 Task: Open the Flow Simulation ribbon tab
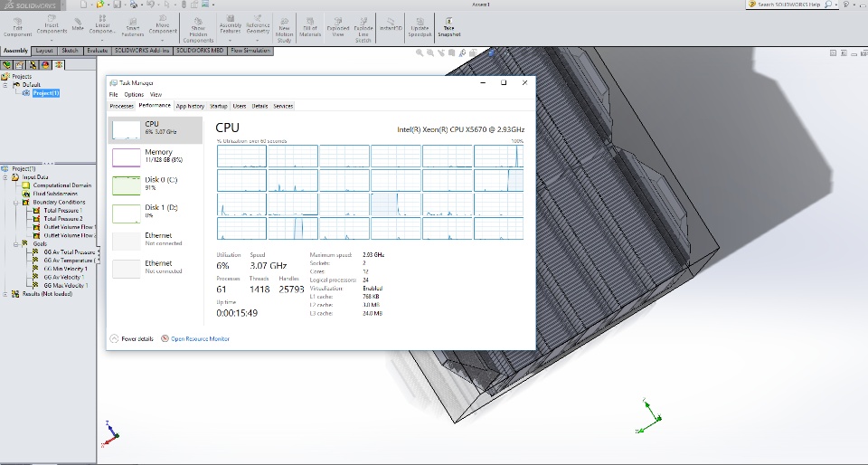[x=250, y=51]
